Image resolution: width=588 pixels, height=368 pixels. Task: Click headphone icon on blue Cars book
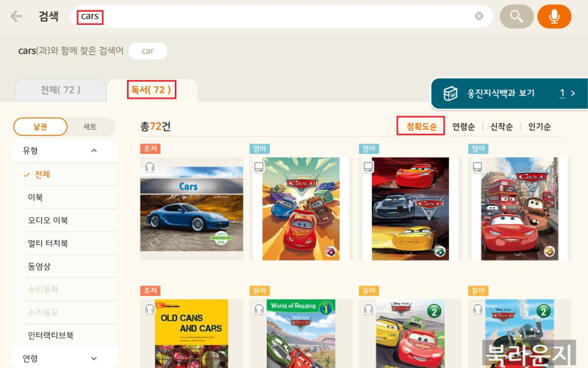150,168
